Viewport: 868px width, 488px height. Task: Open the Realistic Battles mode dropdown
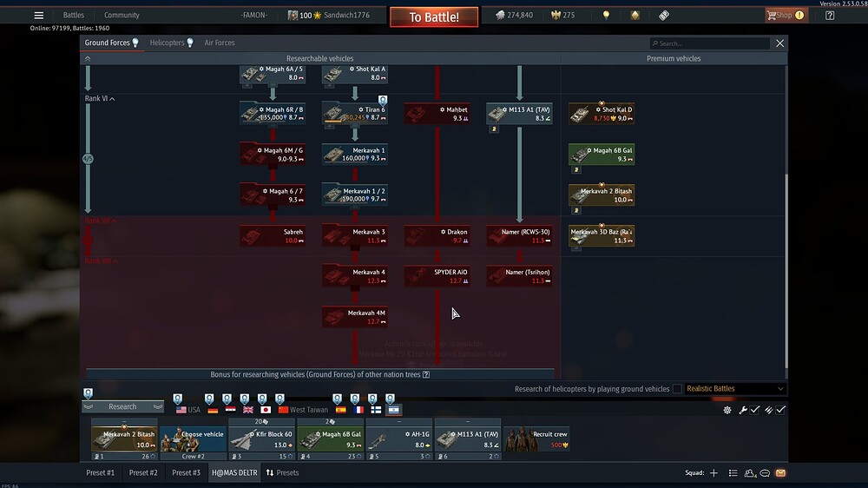click(x=735, y=389)
